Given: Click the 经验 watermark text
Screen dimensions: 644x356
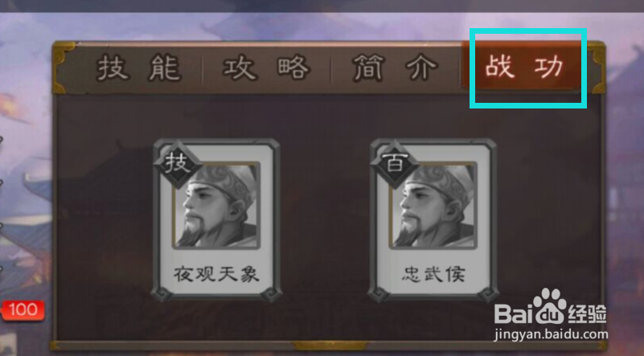Looking at the screenshot, I should pyautogui.click(x=588, y=314).
